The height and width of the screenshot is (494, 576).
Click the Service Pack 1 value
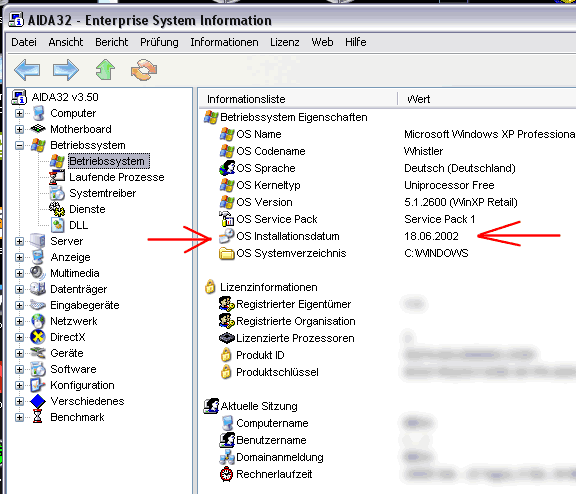click(439, 219)
